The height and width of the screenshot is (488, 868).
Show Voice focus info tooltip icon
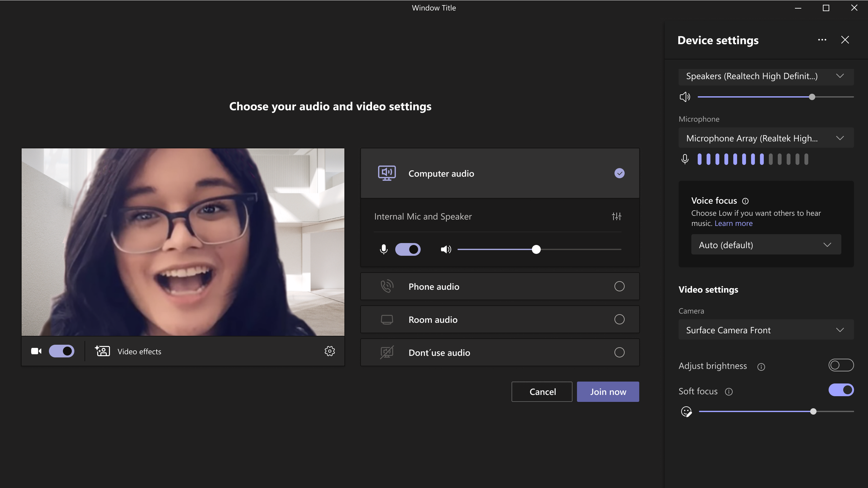745,201
